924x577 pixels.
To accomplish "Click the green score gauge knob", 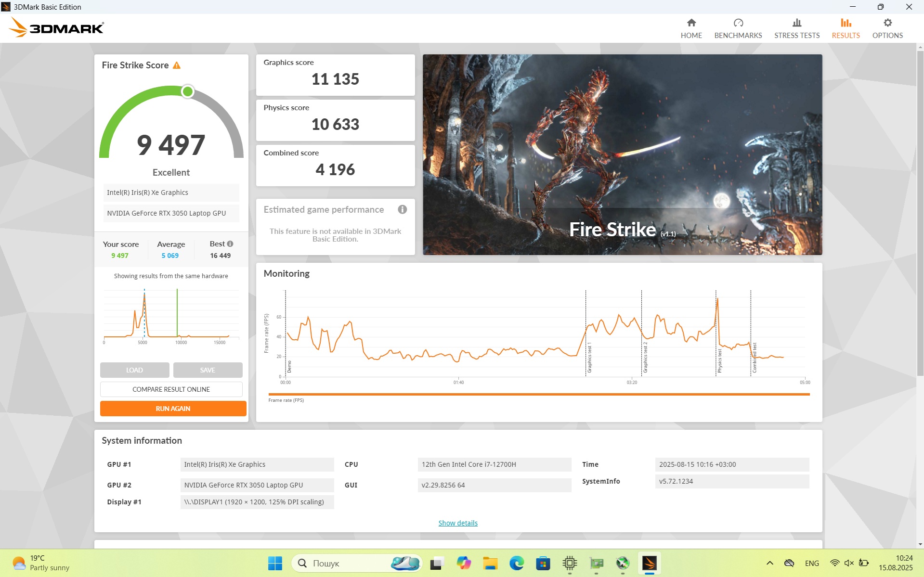I will coord(188,91).
